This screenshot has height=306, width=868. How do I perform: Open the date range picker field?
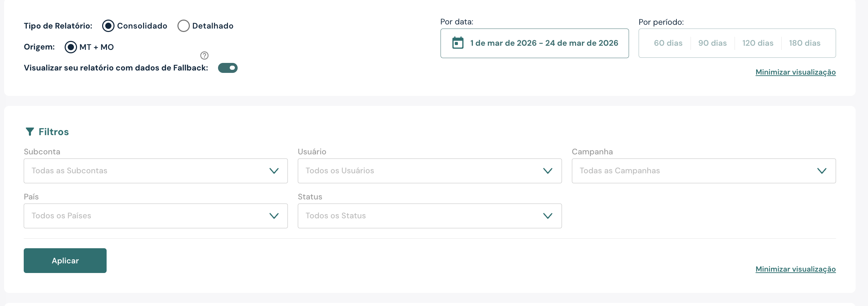544,43
